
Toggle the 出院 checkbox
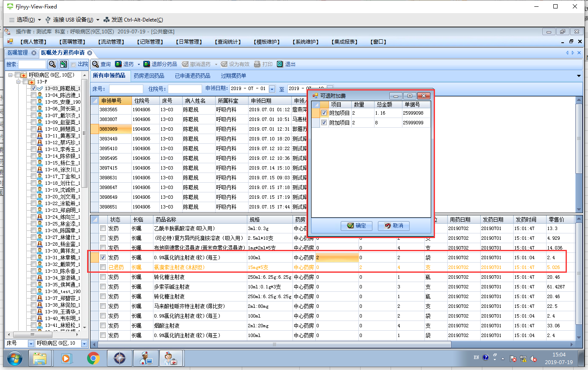(74, 65)
